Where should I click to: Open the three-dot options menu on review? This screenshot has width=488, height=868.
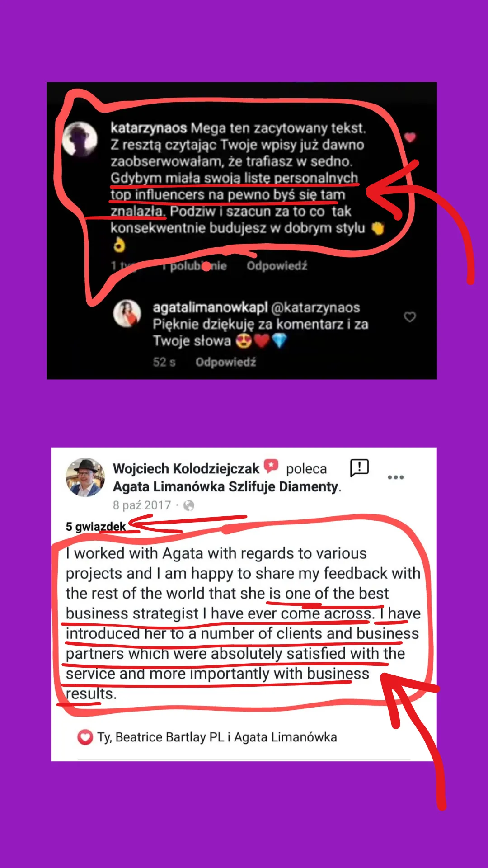tap(395, 477)
